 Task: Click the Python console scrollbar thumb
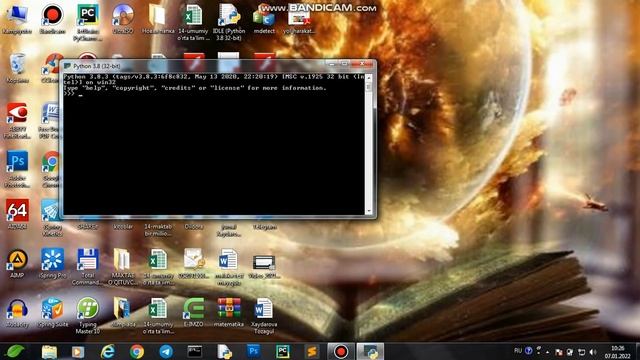coord(369,87)
